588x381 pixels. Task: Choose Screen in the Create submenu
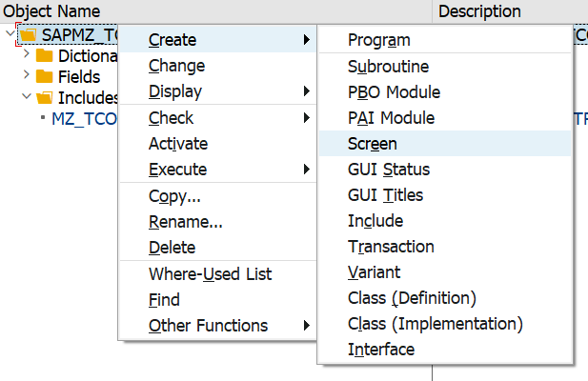(445, 144)
